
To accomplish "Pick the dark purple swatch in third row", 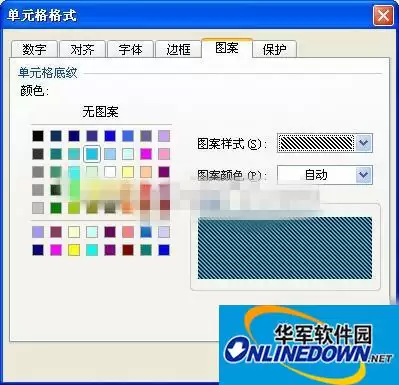I will (x=164, y=172).
